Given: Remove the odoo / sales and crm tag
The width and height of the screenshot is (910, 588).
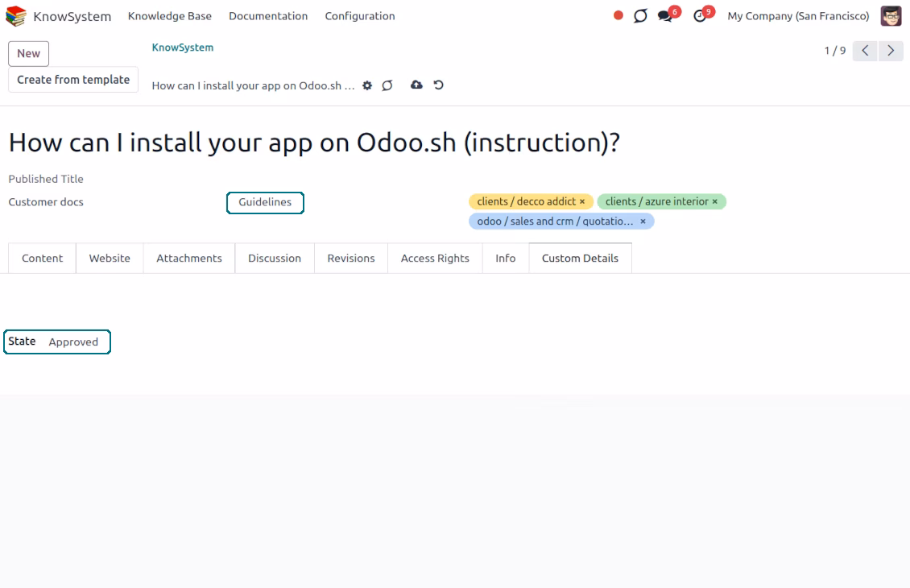Looking at the screenshot, I should (643, 222).
